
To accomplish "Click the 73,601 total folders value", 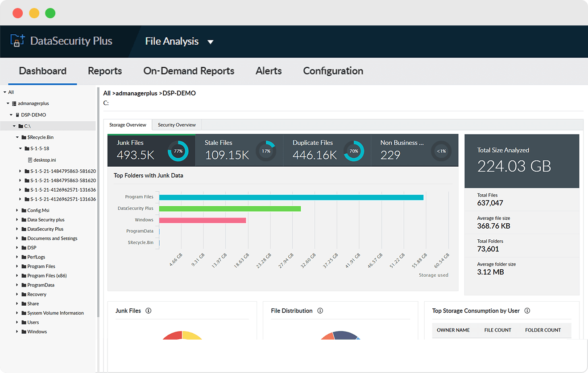I will pyautogui.click(x=488, y=249).
